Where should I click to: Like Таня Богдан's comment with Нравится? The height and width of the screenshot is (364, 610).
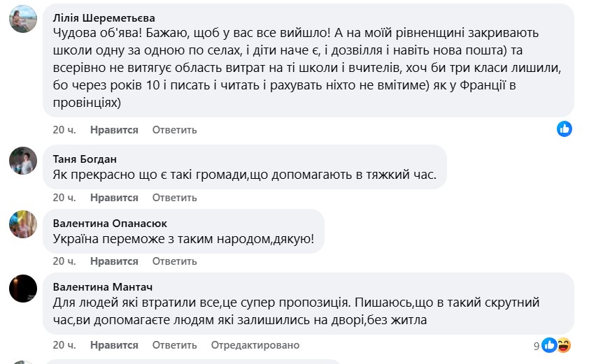pyautogui.click(x=114, y=197)
